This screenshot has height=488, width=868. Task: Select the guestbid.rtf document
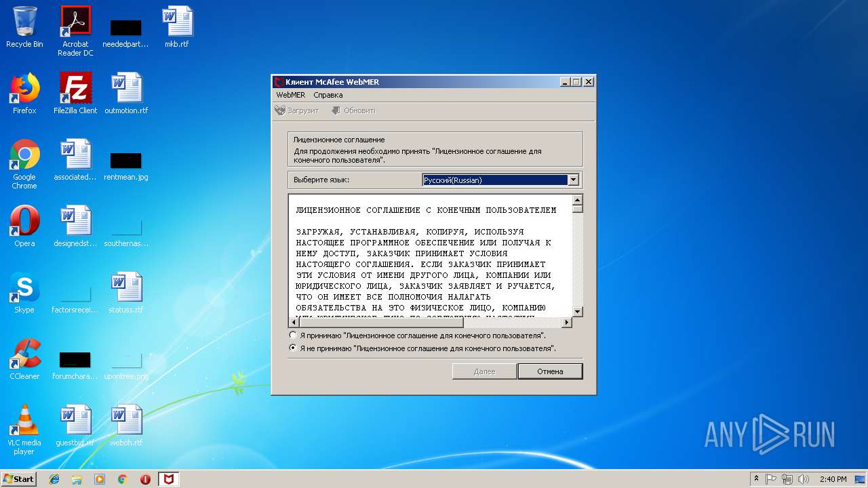75,426
